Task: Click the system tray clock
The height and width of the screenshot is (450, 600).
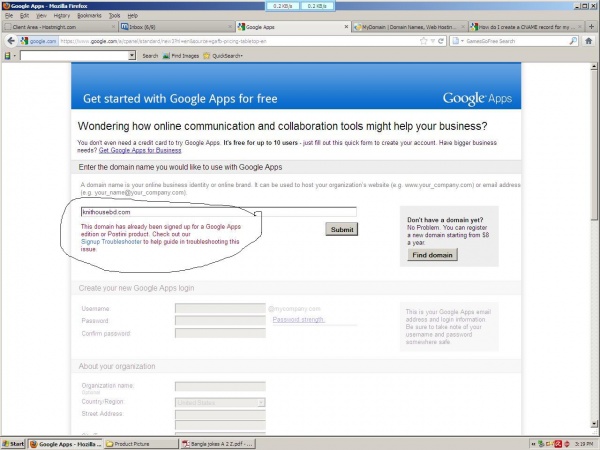Action: (x=584, y=444)
